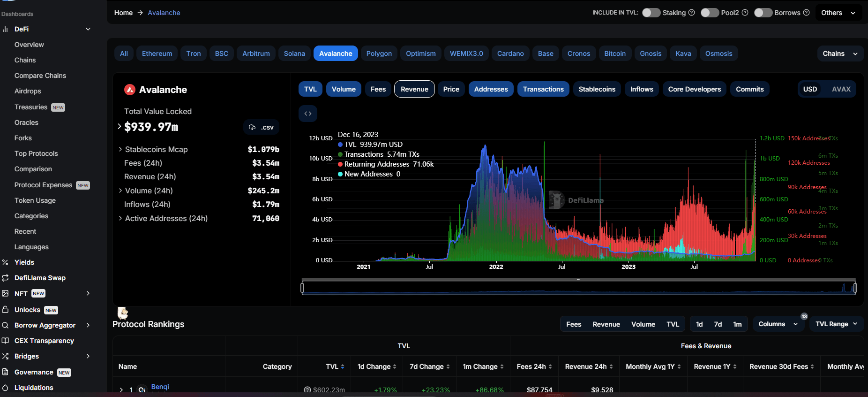This screenshot has width=868, height=397.
Task: Click the Liquidations droplet icon
Action: coord(5,388)
